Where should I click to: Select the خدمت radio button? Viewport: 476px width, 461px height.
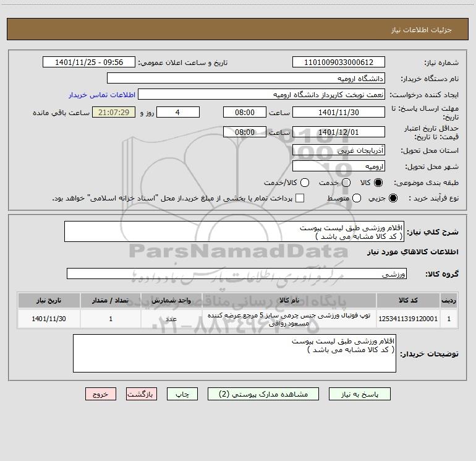click(346, 183)
